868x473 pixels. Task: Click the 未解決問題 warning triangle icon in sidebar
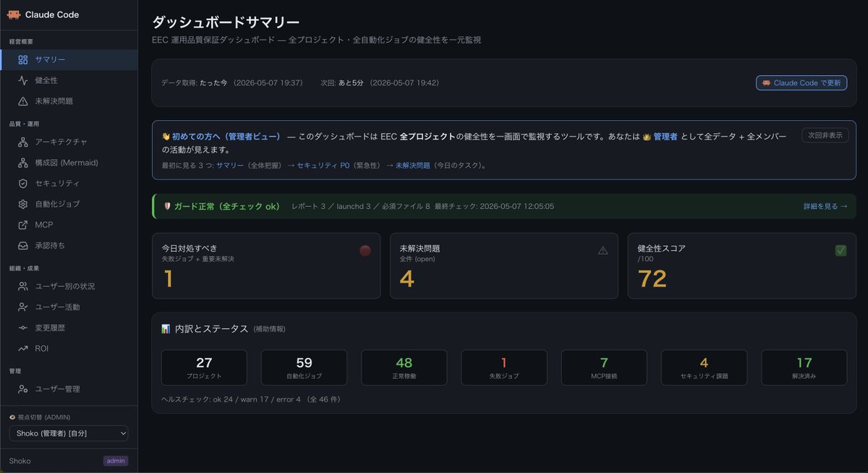tap(23, 101)
